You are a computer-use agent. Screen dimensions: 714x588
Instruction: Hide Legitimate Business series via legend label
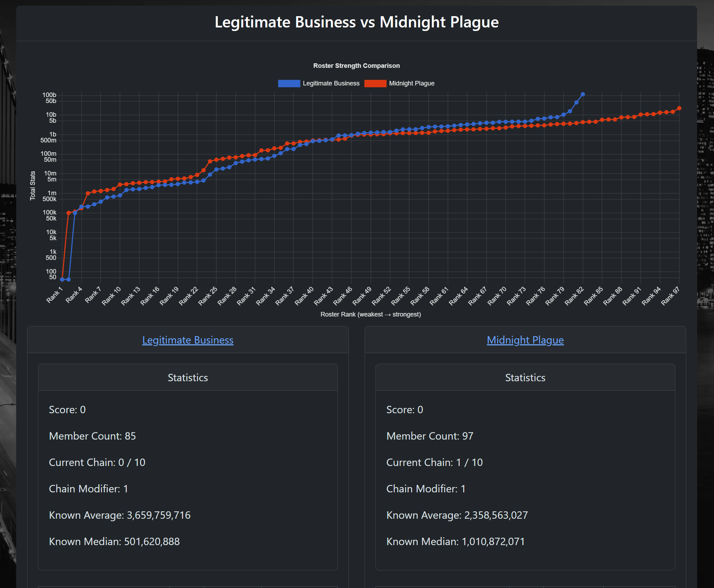(x=331, y=83)
